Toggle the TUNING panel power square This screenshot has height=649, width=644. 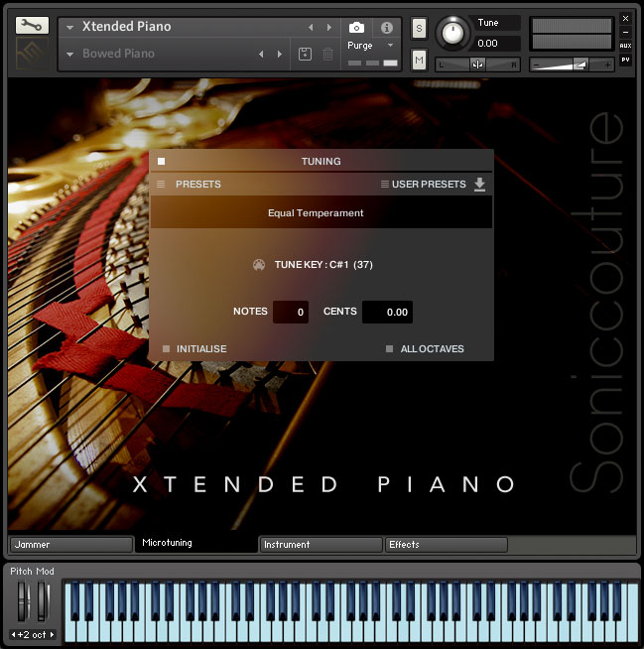click(x=161, y=161)
